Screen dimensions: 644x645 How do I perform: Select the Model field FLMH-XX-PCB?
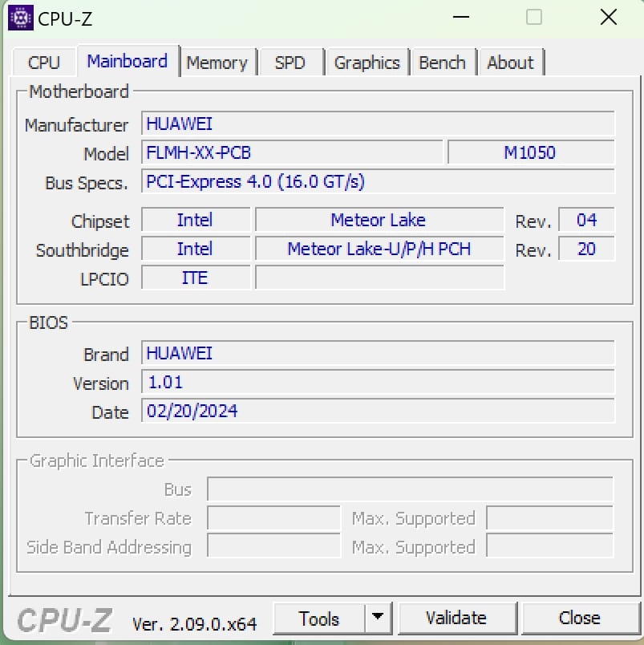click(292, 152)
